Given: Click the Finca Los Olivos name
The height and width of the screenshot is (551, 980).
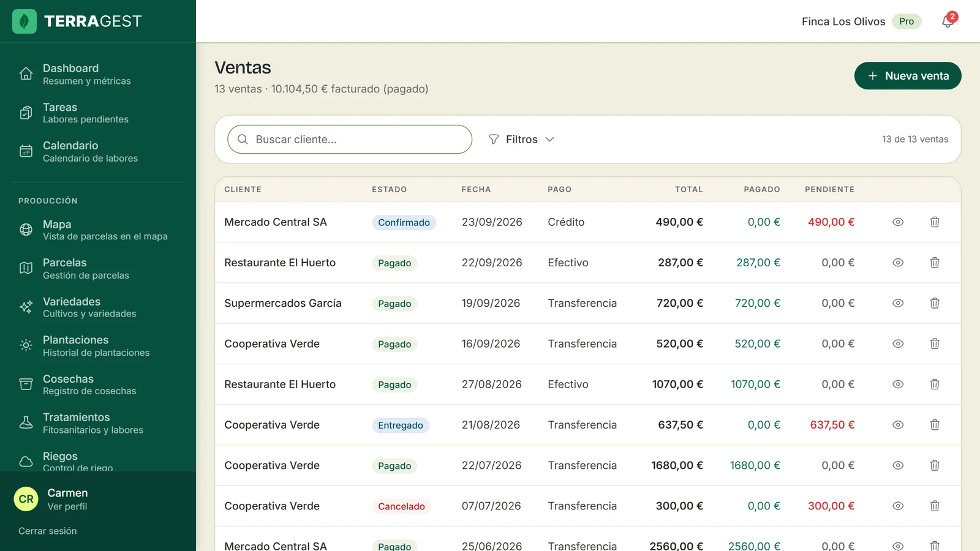Looking at the screenshot, I should (x=843, y=21).
